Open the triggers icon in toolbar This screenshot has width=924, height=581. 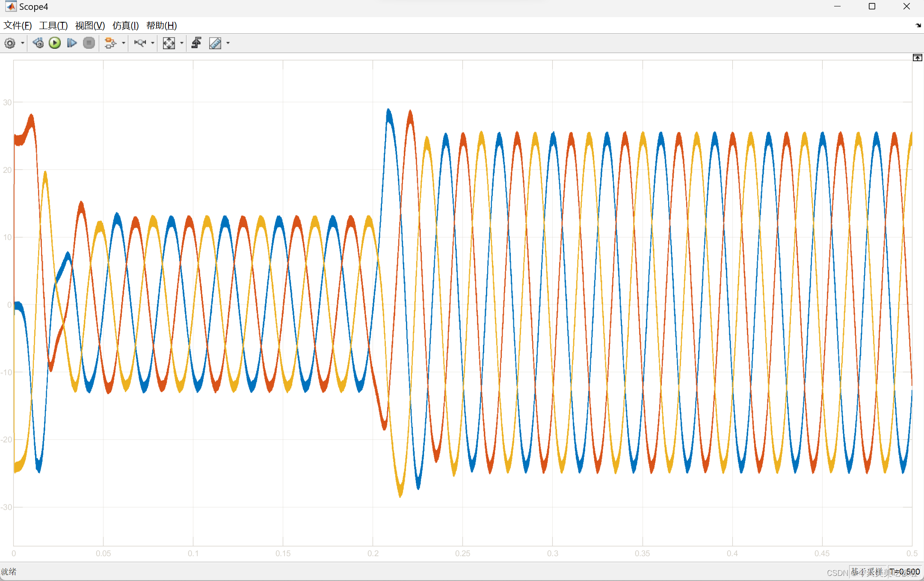(x=196, y=43)
